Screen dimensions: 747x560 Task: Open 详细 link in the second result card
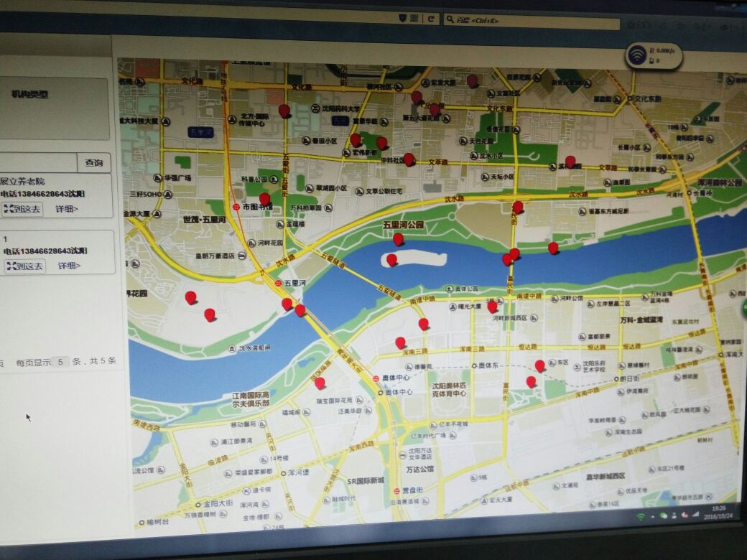[x=69, y=266]
